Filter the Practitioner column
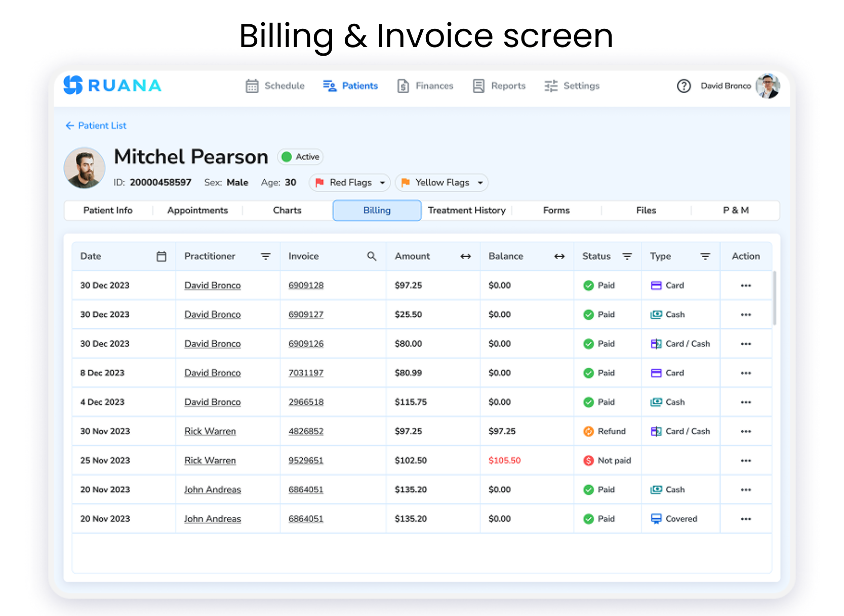This screenshot has width=844, height=616. tap(266, 257)
